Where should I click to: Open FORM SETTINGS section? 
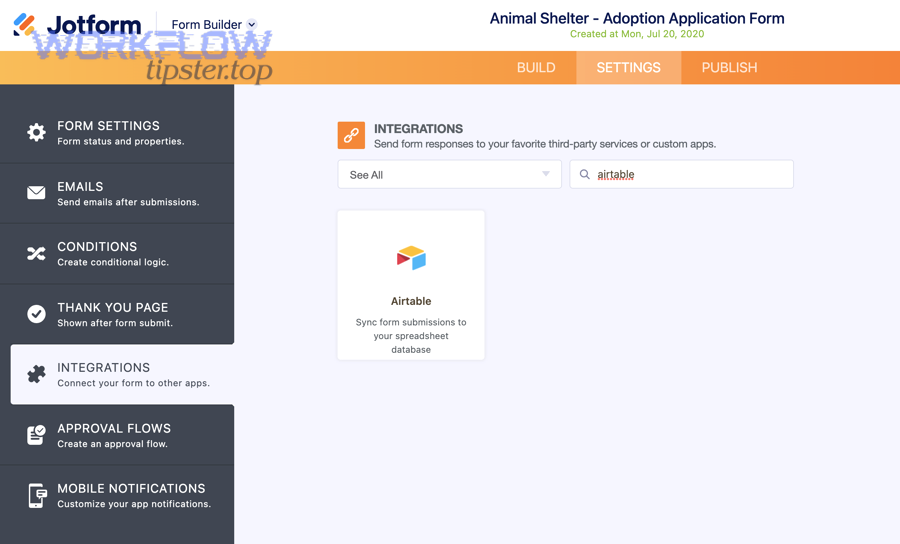click(117, 133)
